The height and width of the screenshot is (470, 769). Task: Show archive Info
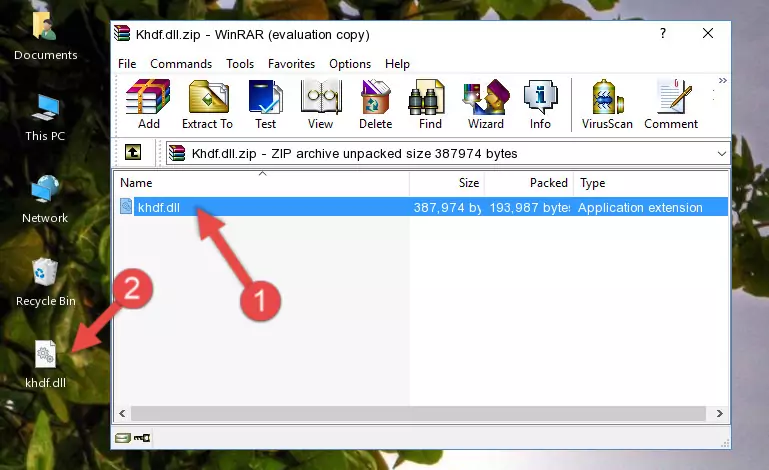[540, 104]
